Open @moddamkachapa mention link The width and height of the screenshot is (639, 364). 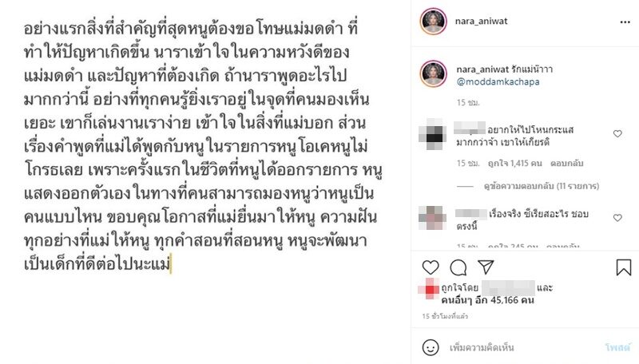point(498,81)
